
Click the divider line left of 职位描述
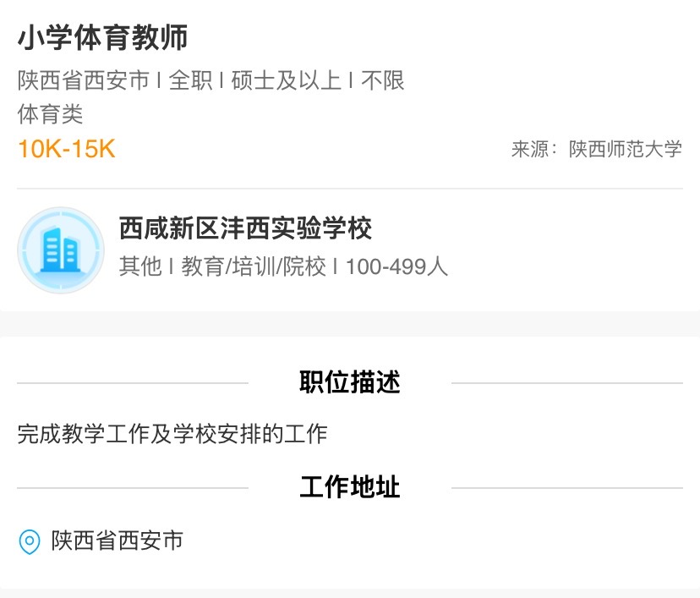133,383
